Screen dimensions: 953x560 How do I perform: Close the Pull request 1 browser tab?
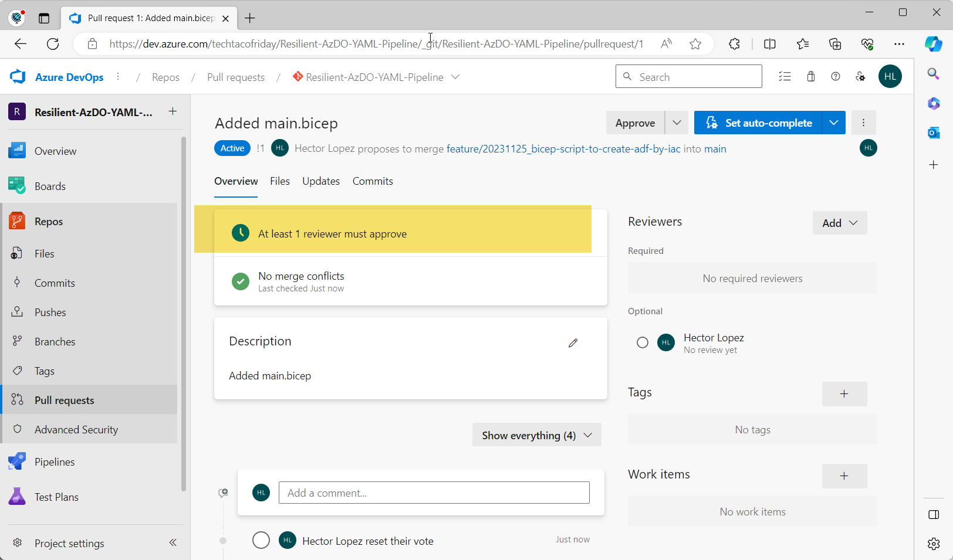click(x=225, y=18)
